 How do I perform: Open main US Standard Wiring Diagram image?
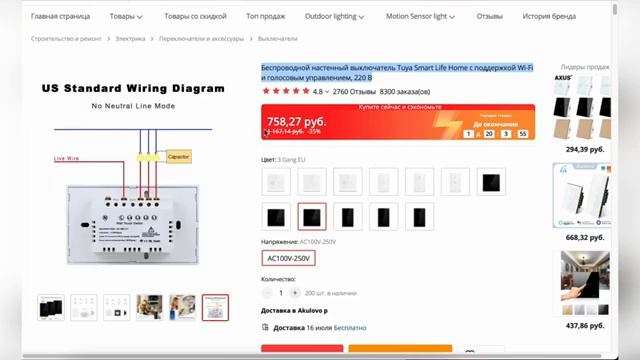pos(133,173)
